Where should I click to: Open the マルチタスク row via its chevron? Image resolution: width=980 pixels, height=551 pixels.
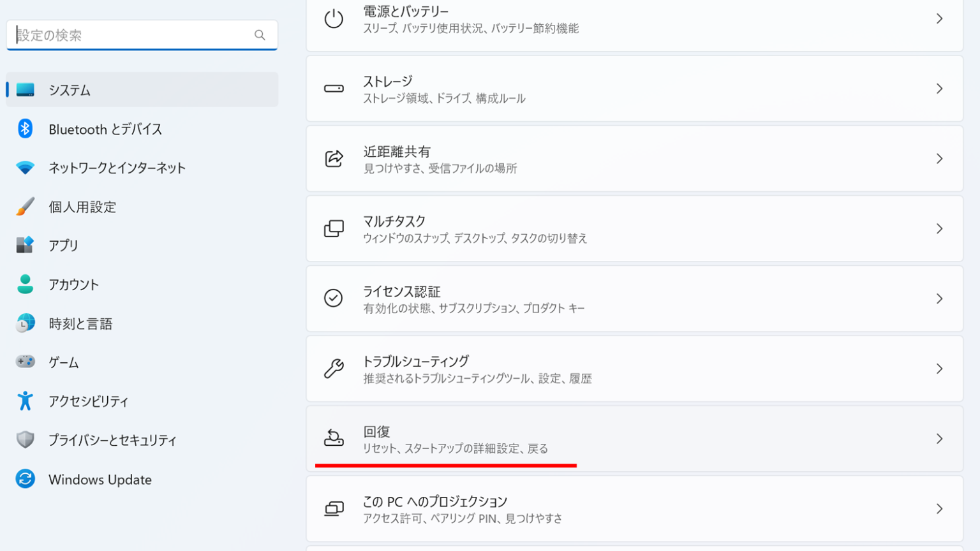940,228
